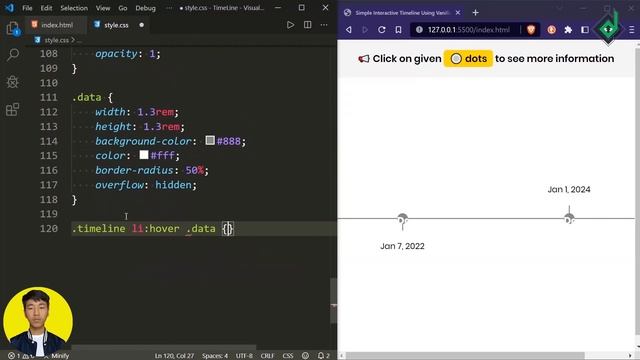Click the Jan 1, 2024 timeline dot
640x360 pixels.
569,219
